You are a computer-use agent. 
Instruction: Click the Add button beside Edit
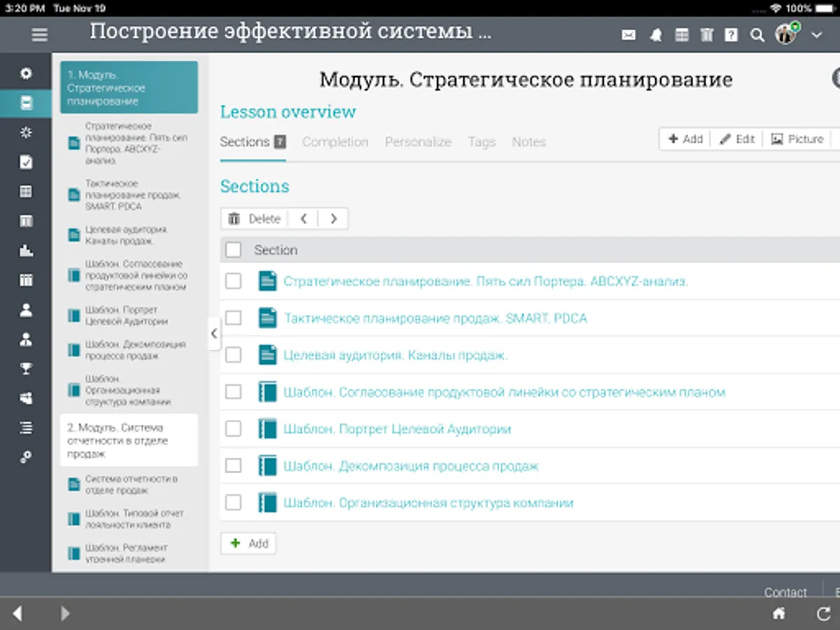685,139
